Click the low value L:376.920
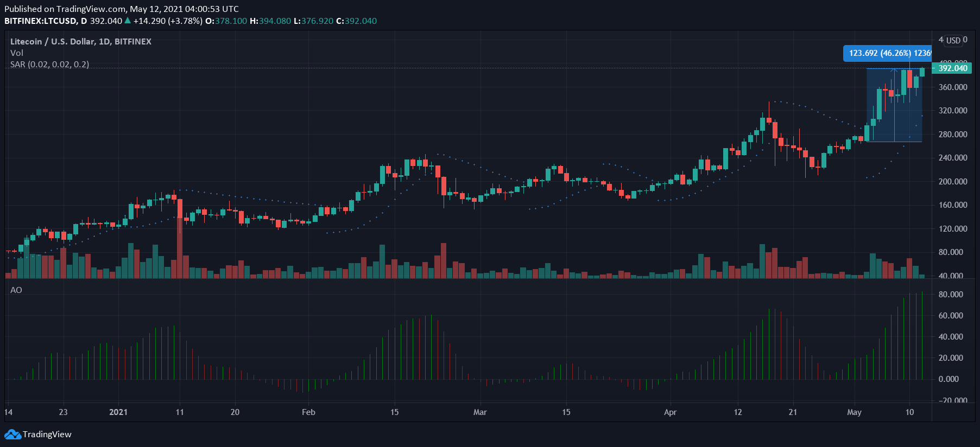The height and width of the screenshot is (447, 980). coord(313,21)
